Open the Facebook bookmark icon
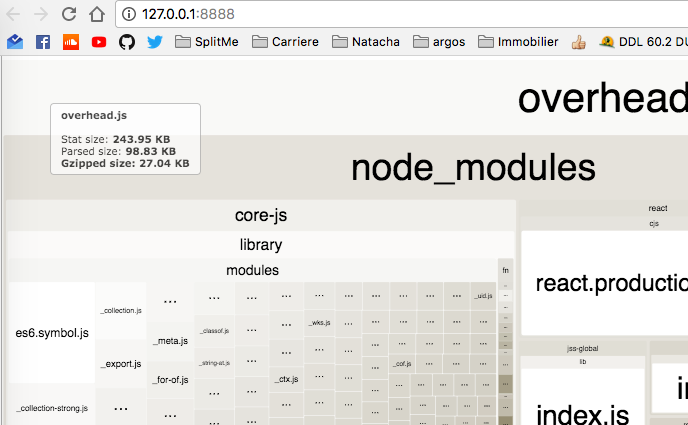The width and height of the screenshot is (688, 425). [x=43, y=42]
